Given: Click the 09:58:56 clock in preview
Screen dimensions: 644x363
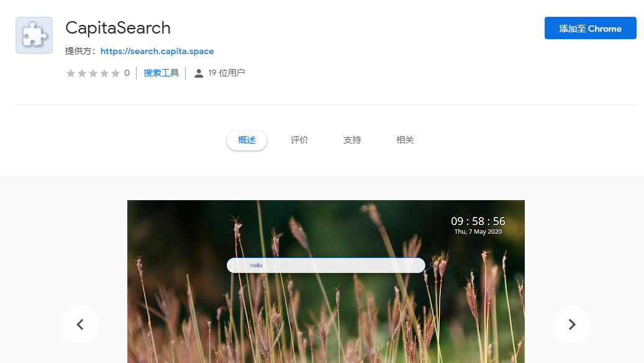Looking at the screenshot, I should coord(478,221).
